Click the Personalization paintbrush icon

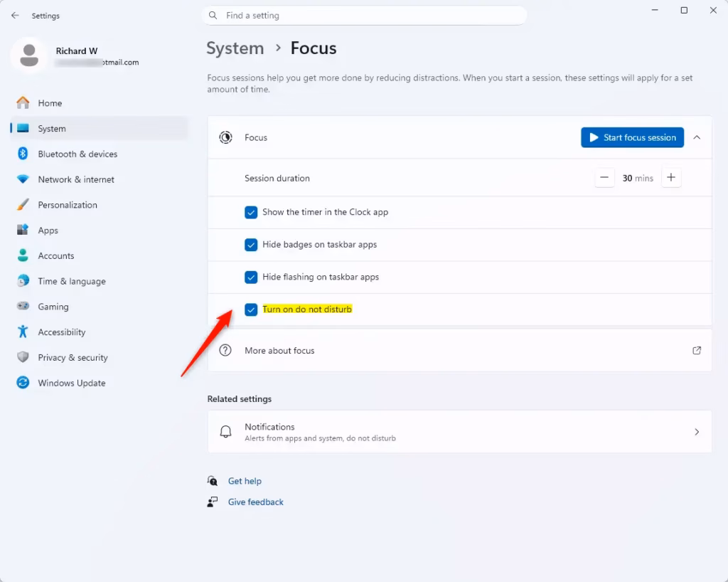point(23,204)
